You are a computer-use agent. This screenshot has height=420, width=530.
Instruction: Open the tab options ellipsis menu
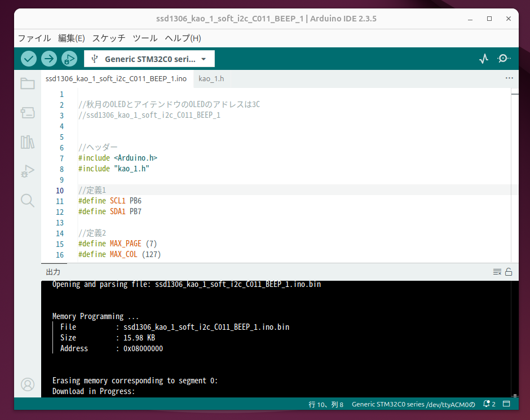point(509,78)
